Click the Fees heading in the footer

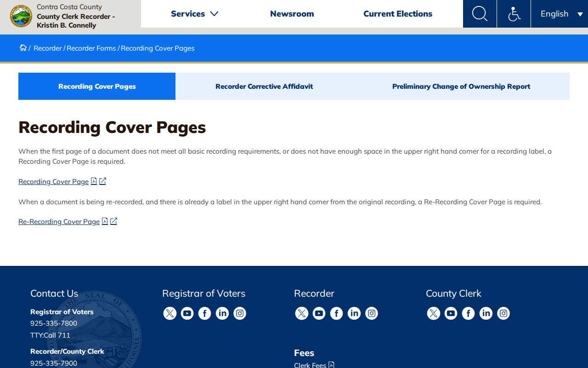[x=304, y=353]
